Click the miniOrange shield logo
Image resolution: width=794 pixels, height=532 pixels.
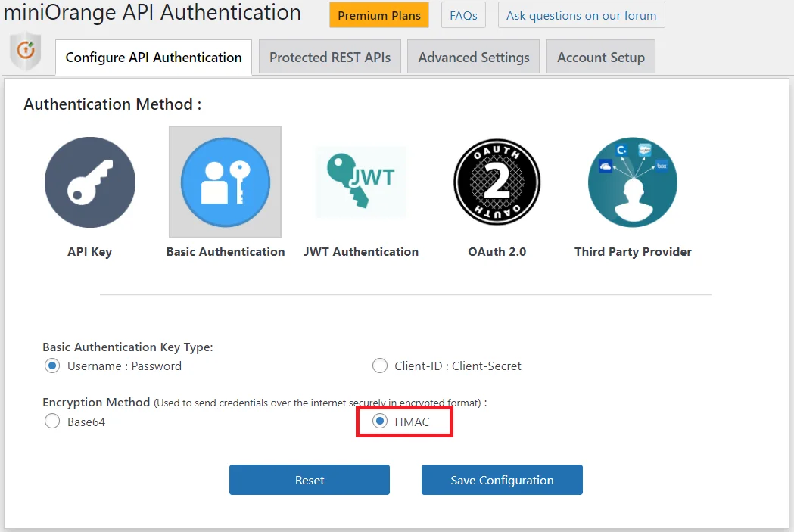point(26,51)
